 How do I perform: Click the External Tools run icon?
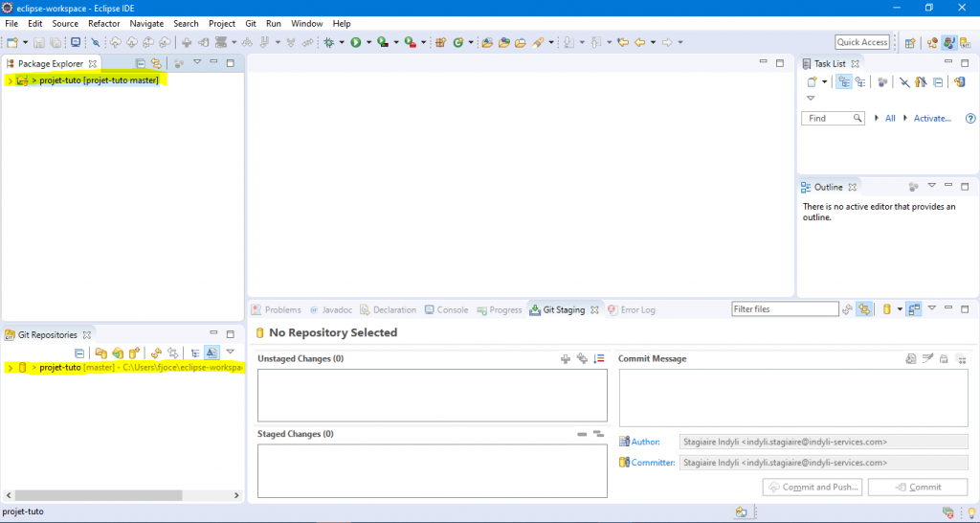tap(410, 42)
